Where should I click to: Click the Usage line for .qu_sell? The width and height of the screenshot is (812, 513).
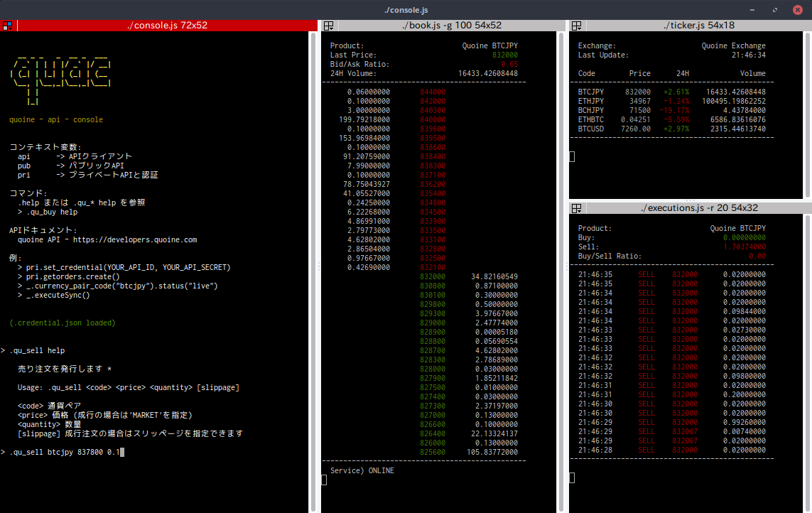point(129,388)
